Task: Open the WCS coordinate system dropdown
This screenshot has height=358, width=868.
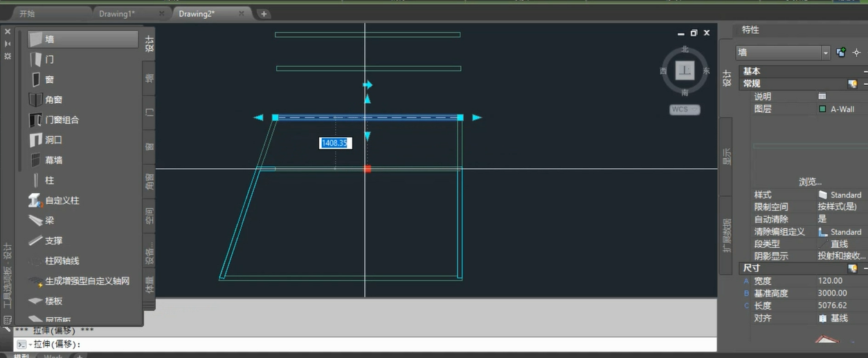Action: pos(695,109)
